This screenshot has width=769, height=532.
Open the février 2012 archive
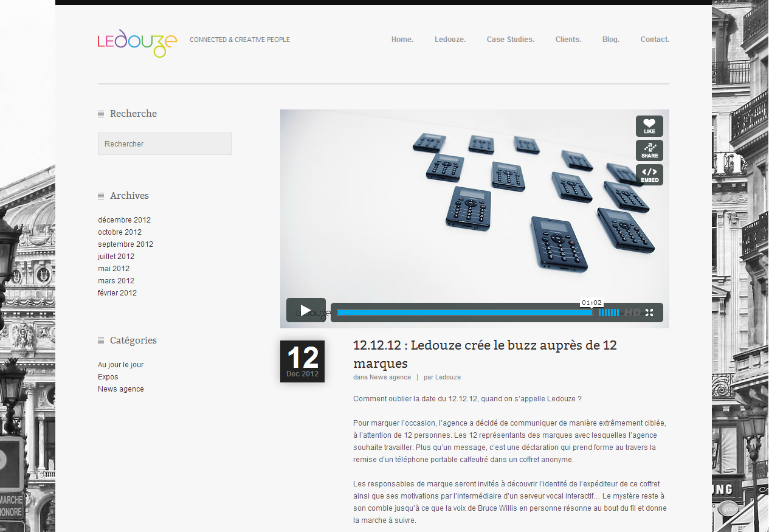click(117, 293)
